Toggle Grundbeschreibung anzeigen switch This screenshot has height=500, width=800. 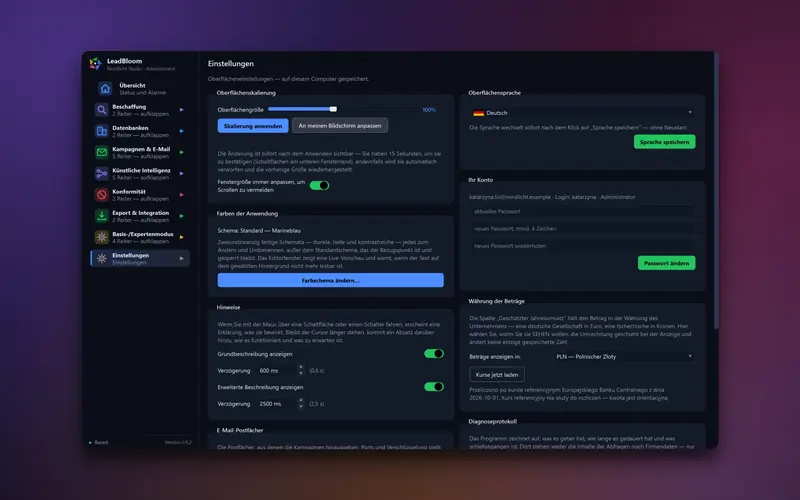434,354
